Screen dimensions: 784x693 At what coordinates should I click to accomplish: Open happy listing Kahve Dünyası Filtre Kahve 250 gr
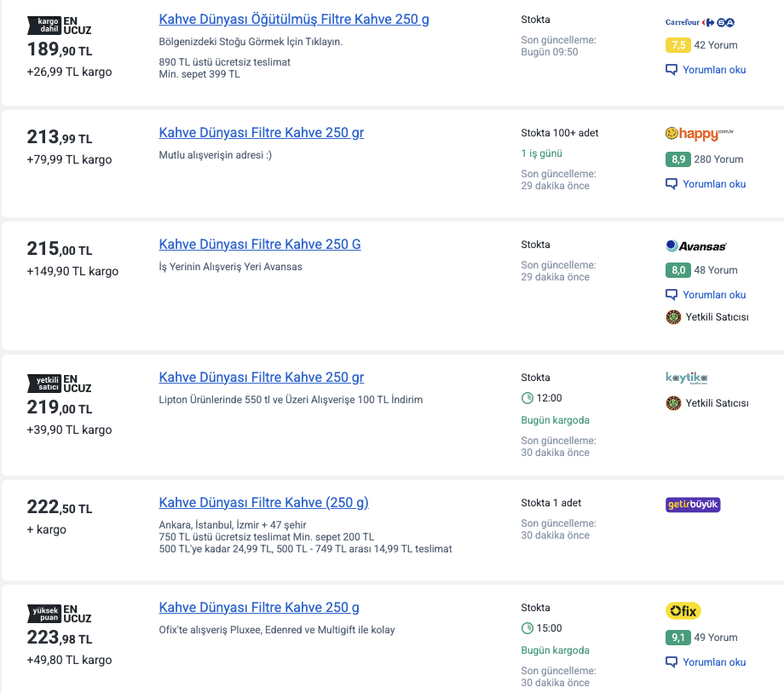point(262,132)
